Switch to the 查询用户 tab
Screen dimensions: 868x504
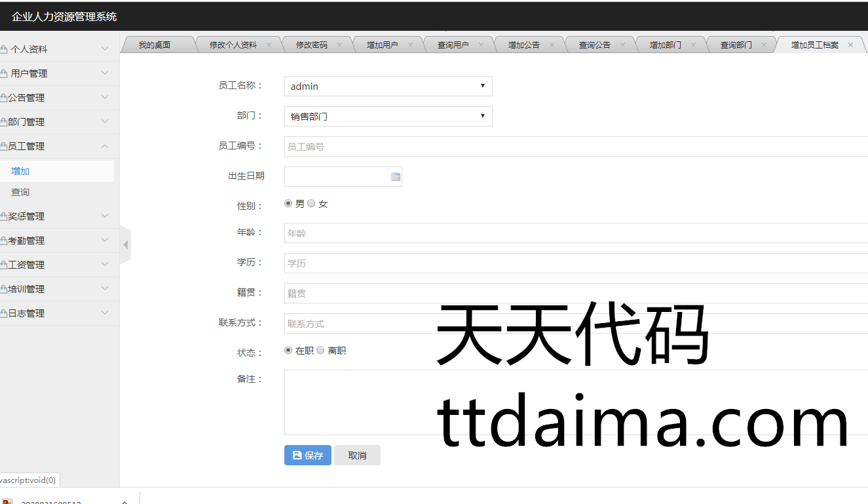click(453, 45)
